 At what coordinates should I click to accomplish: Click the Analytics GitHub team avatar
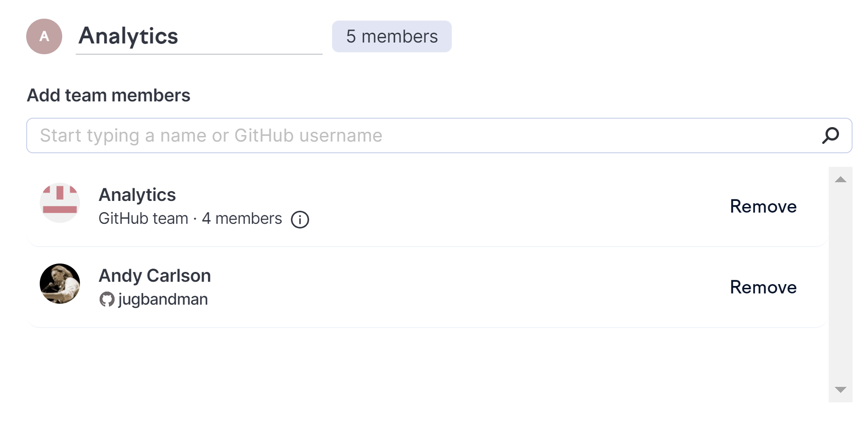pos(60,203)
